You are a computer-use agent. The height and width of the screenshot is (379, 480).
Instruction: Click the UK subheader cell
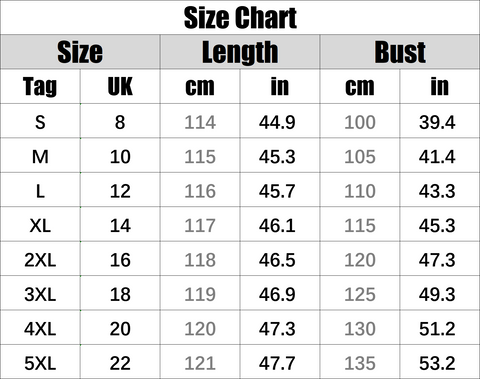[120, 87]
